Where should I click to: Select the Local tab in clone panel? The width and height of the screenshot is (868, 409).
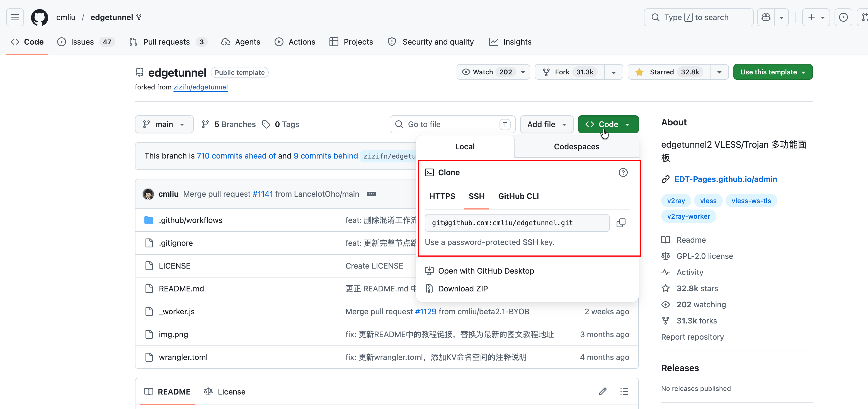(x=465, y=147)
